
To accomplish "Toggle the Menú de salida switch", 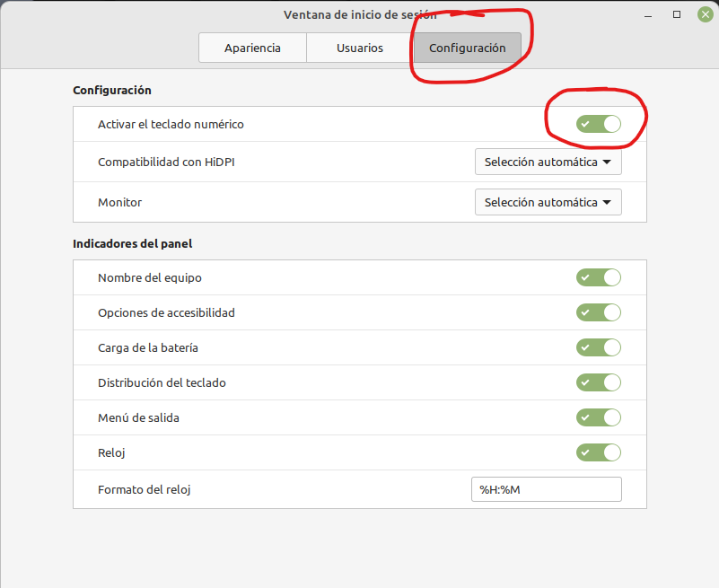I will pyautogui.click(x=599, y=417).
